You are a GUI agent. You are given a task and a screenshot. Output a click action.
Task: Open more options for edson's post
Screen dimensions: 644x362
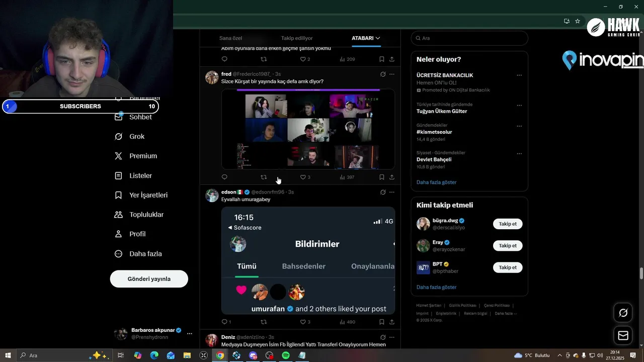coord(392,192)
